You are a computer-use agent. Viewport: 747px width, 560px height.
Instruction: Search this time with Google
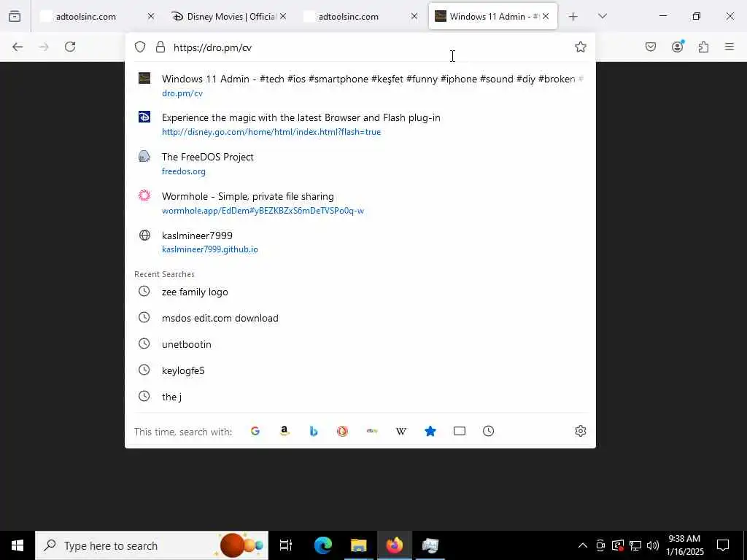coord(255,431)
